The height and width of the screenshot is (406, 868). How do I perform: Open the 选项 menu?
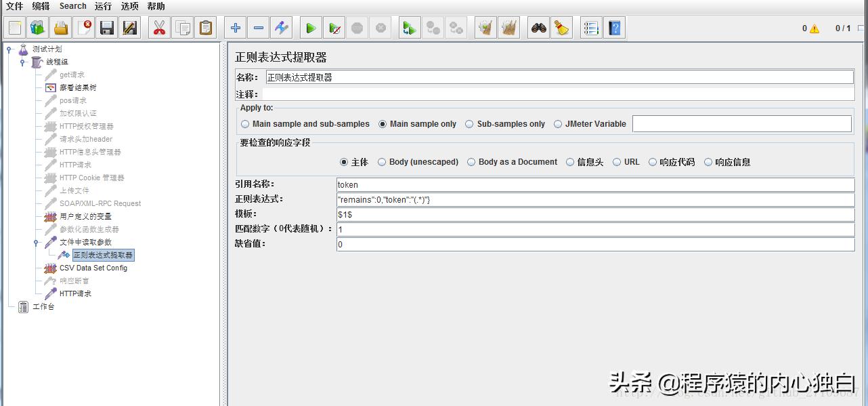pos(129,6)
